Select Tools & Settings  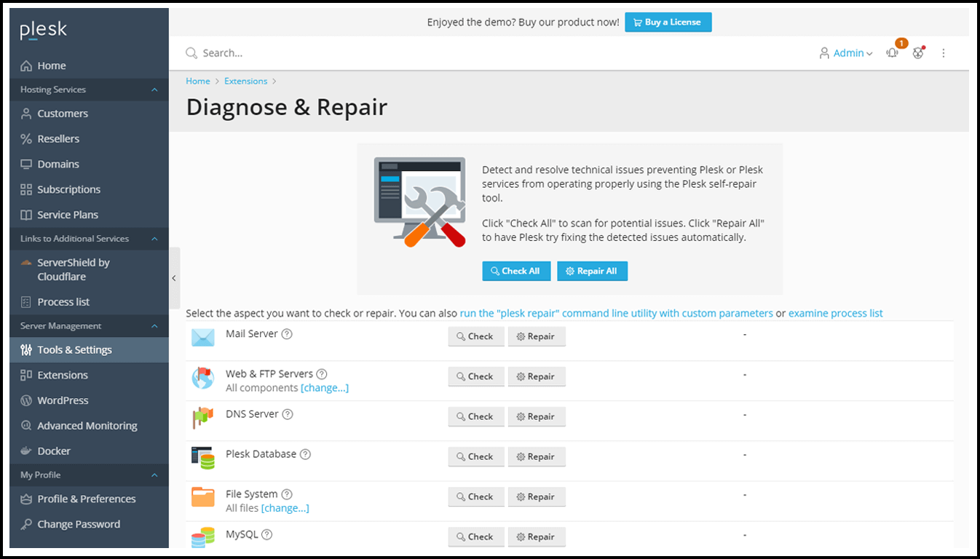(x=89, y=350)
